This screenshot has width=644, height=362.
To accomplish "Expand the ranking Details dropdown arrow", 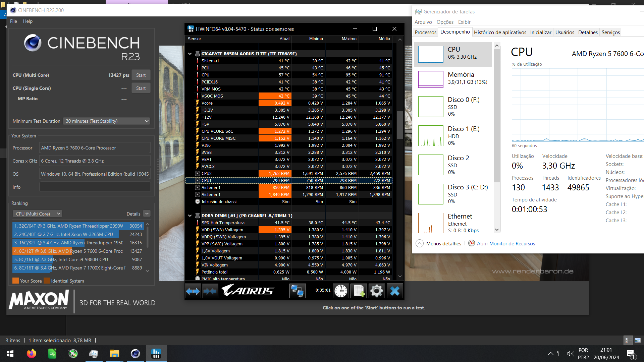I will pos(147,214).
